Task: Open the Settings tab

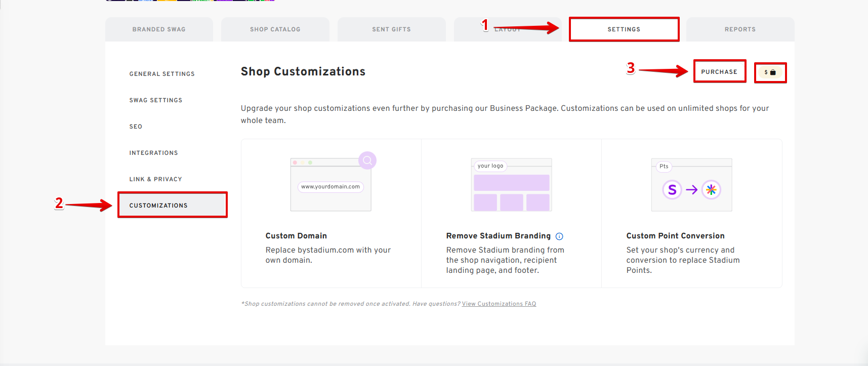Action: pyautogui.click(x=624, y=29)
